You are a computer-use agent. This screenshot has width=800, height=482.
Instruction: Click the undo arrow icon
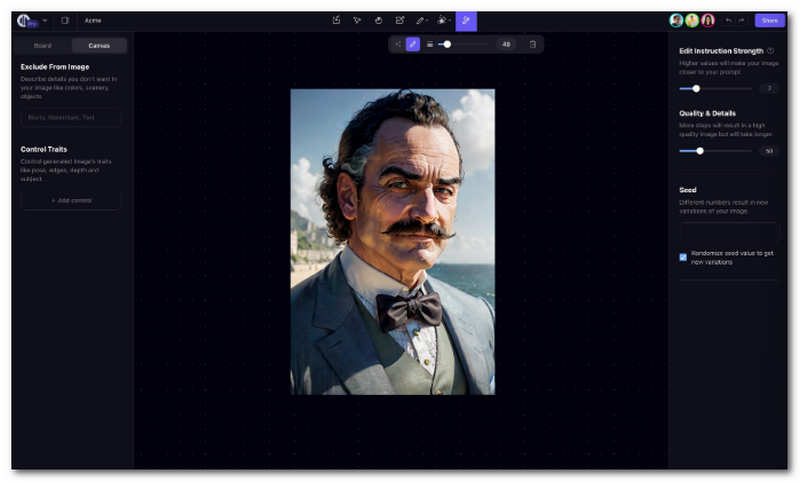pyautogui.click(x=728, y=20)
